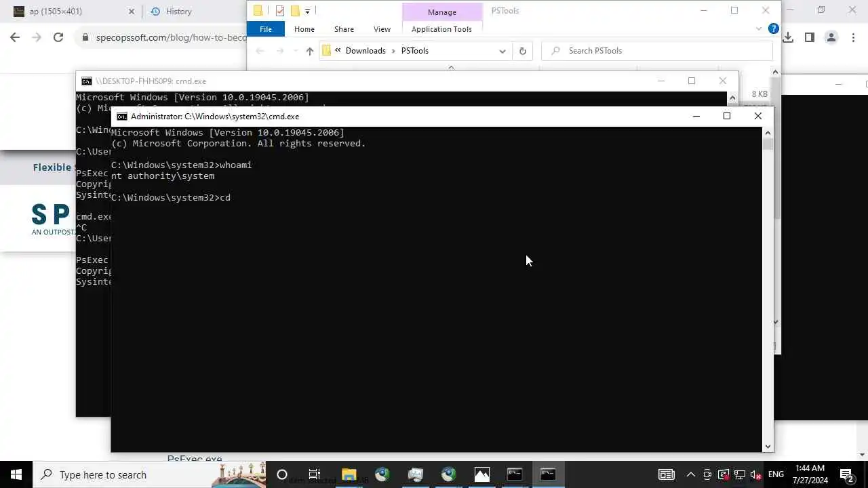Toggle Chrome side panel icon
Screen dimensions: 868x488
pyautogui.click(x=809, y=38)
